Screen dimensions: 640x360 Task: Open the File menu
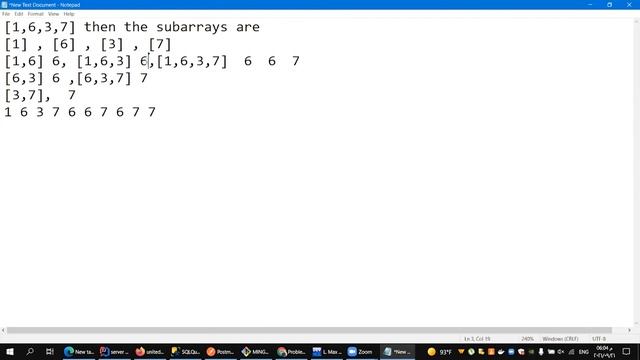point(6,14)
